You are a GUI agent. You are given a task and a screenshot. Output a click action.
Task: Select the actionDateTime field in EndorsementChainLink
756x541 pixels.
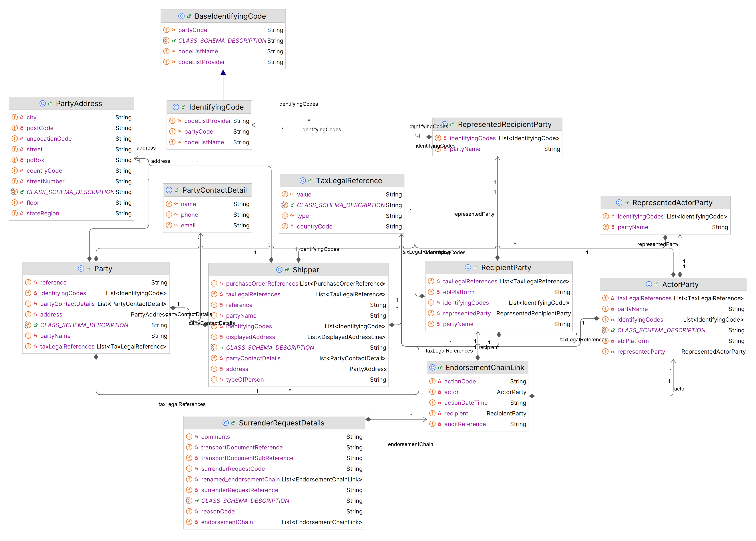(478, 403)
